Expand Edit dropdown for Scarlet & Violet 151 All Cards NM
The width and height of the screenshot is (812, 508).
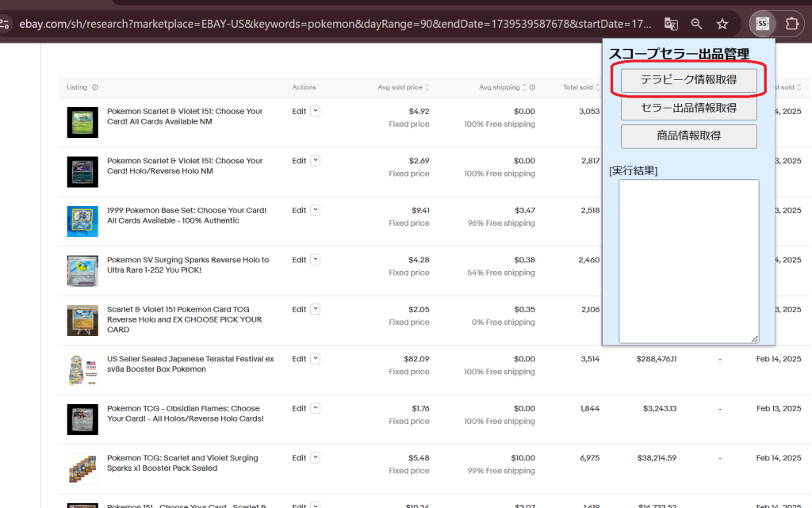pyautogui.click(x=316, y=111)
